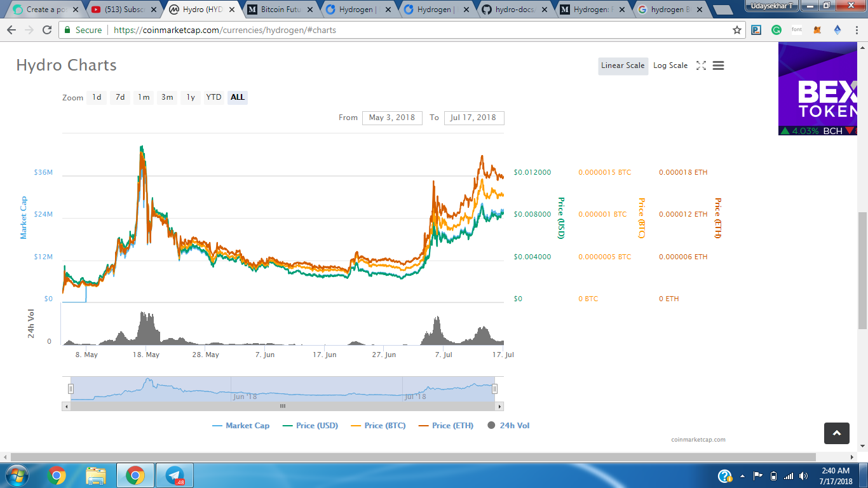
Task: Click the blue P extension icon
Action: point(756,30)
